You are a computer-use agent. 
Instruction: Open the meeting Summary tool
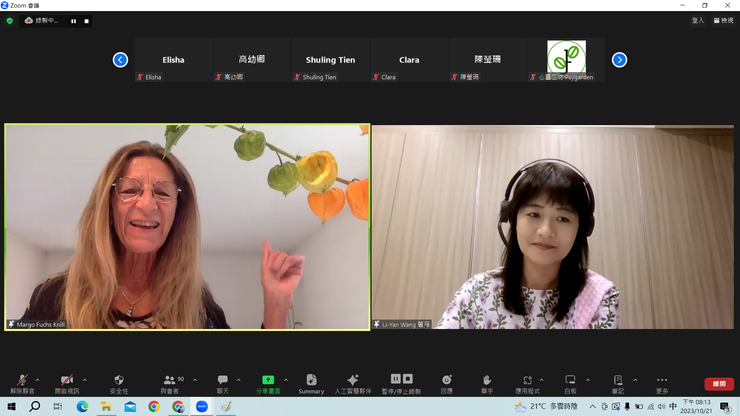(311, 382)
